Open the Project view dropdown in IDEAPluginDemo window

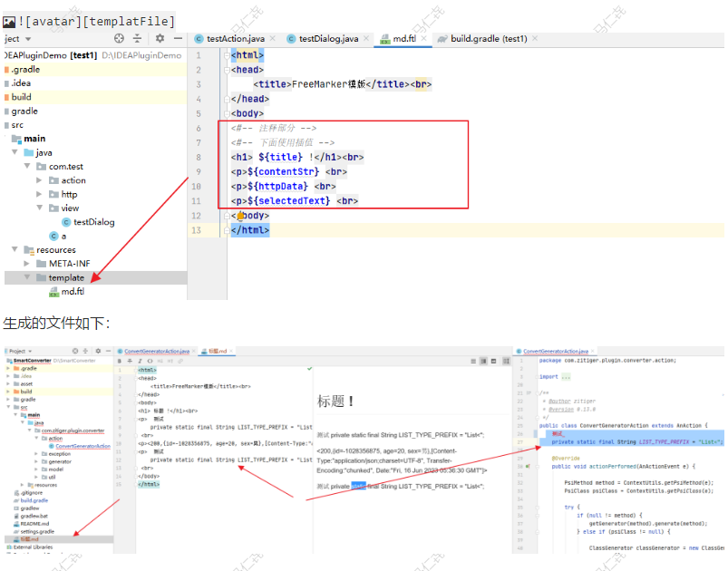click(x=28, y=39)
